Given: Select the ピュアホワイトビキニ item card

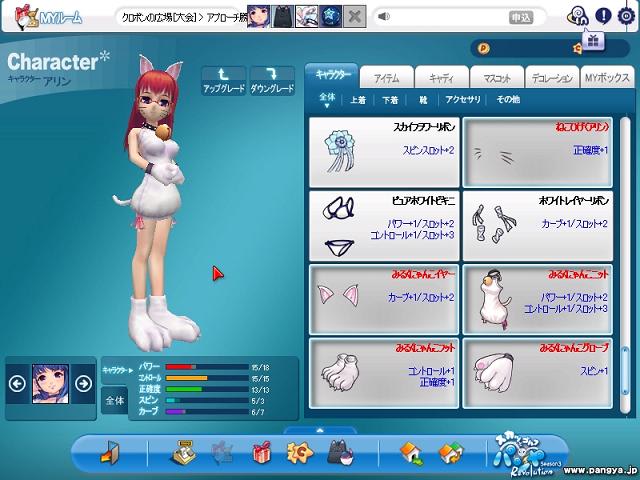Looking at the screenshot, I should [x=384, y=226].
